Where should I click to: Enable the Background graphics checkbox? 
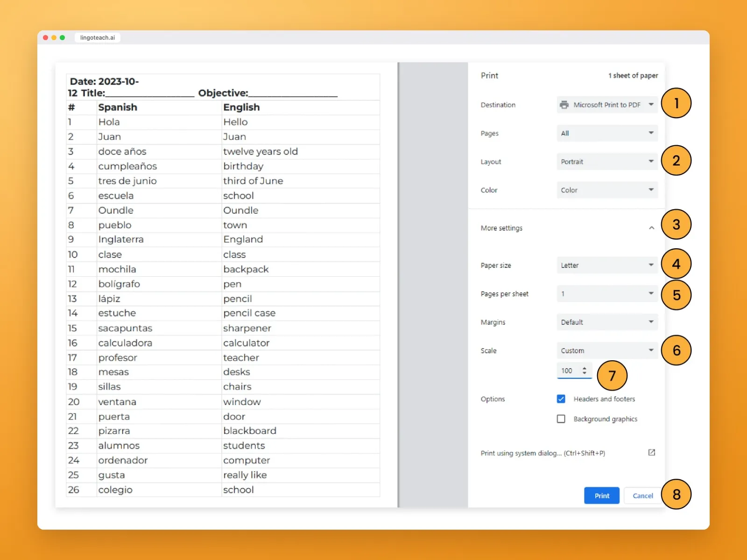point(561,419)
